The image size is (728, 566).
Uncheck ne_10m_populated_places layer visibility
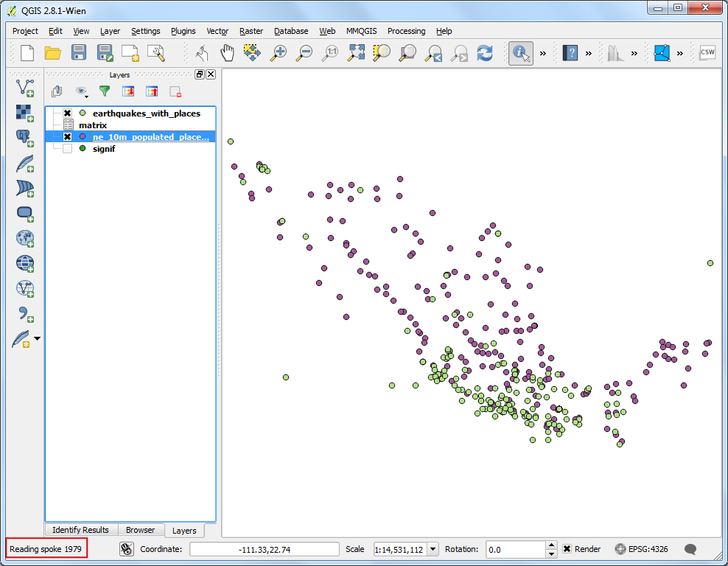pos(67,137)
